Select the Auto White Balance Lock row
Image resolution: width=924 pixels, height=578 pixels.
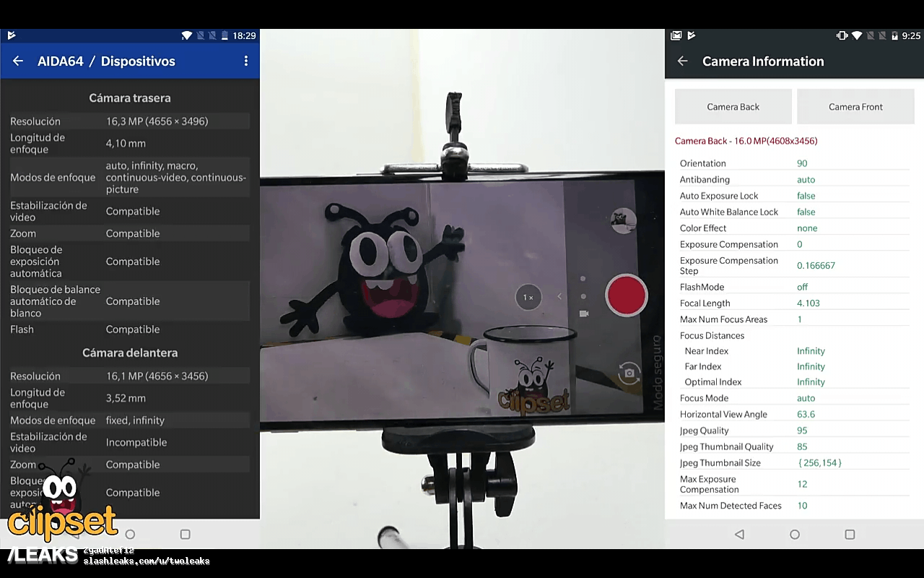[x=794, y=212]
